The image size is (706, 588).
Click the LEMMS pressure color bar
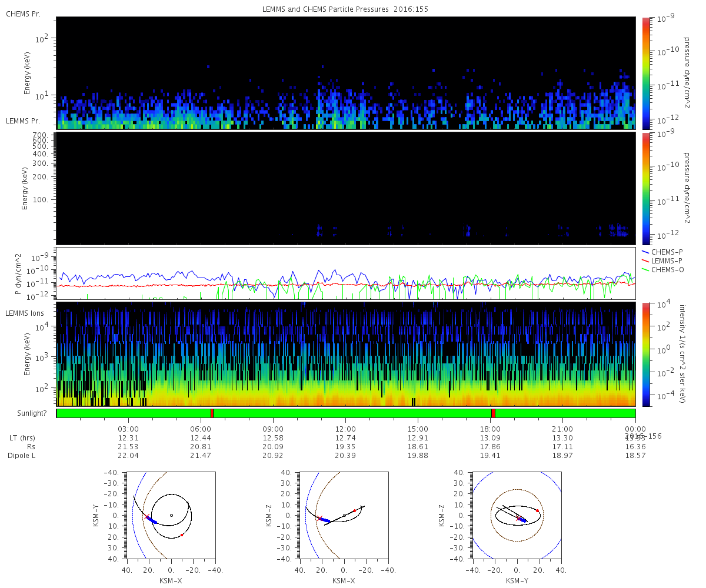[647, 188]
